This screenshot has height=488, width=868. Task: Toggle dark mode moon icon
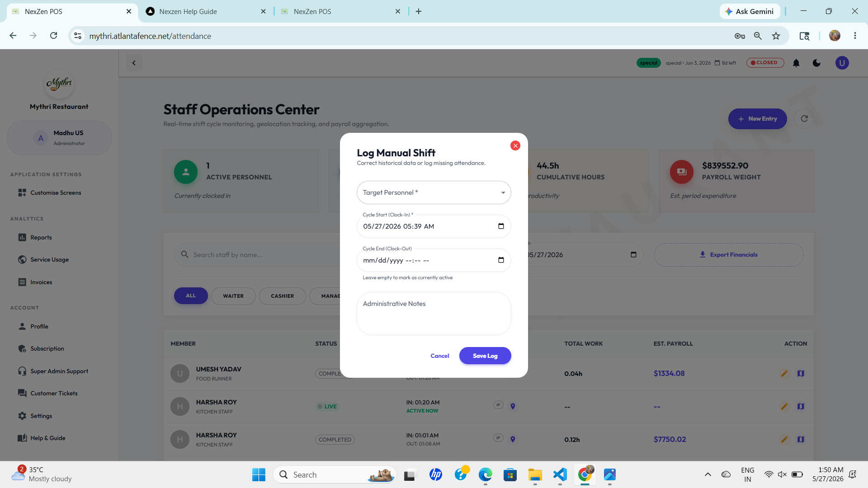click(816, 63)
